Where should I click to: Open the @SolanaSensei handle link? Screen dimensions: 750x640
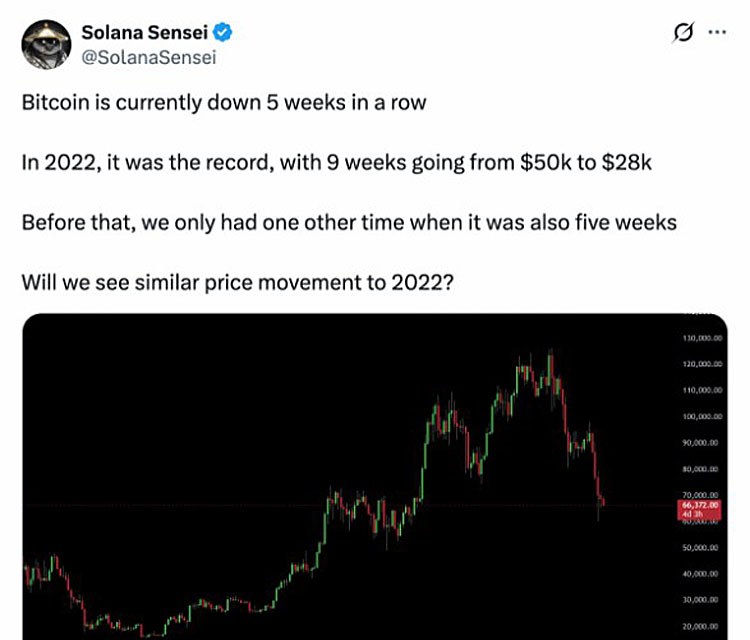tap(149, 57)
